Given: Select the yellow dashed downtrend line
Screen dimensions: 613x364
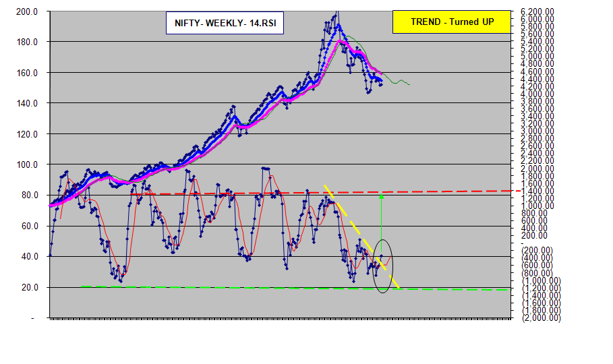Looking at the screenshot, I should click(x=361, y=237).
